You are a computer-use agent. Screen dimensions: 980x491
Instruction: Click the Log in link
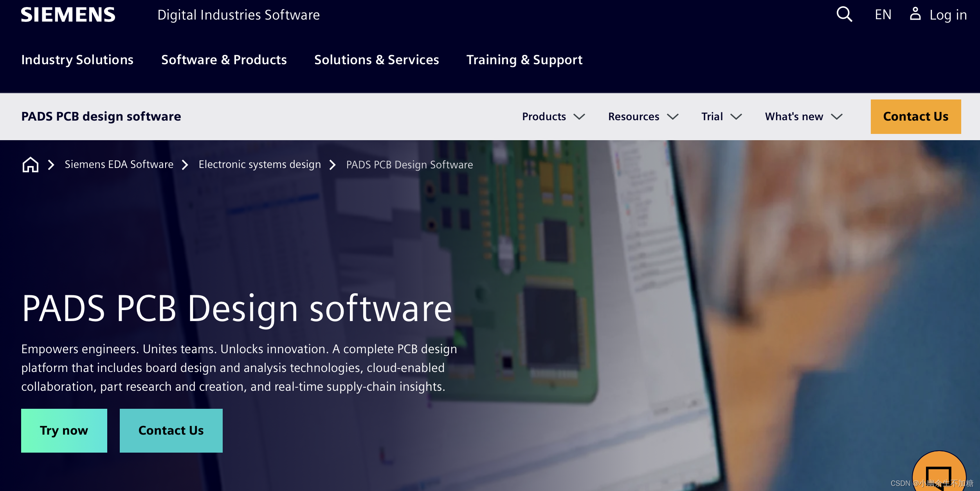point(948,15)
